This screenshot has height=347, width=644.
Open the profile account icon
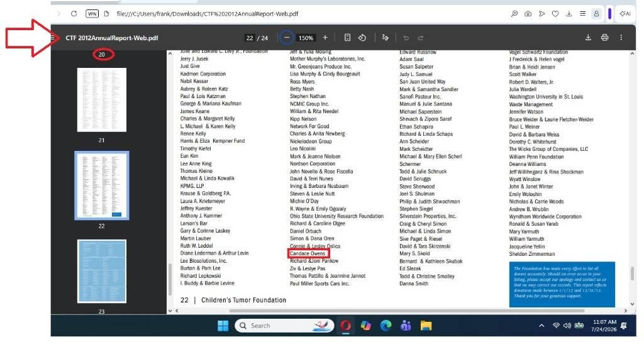[x=596, y=14]
